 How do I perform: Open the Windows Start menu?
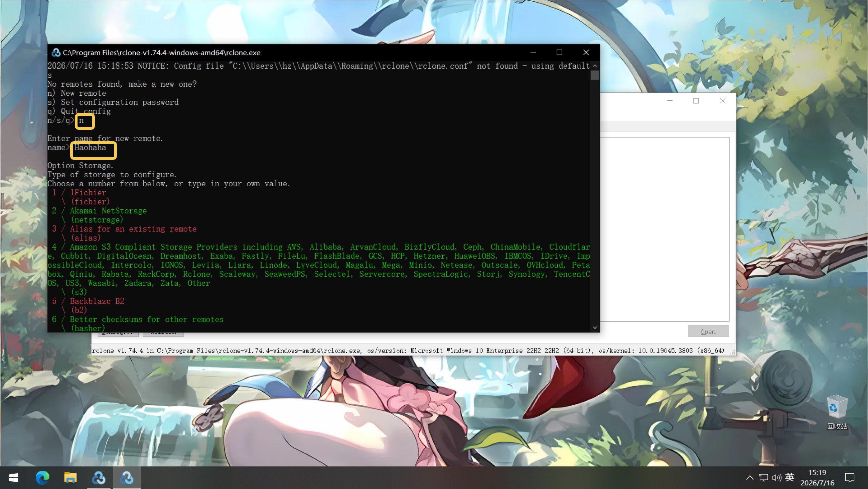click(13, 478)
